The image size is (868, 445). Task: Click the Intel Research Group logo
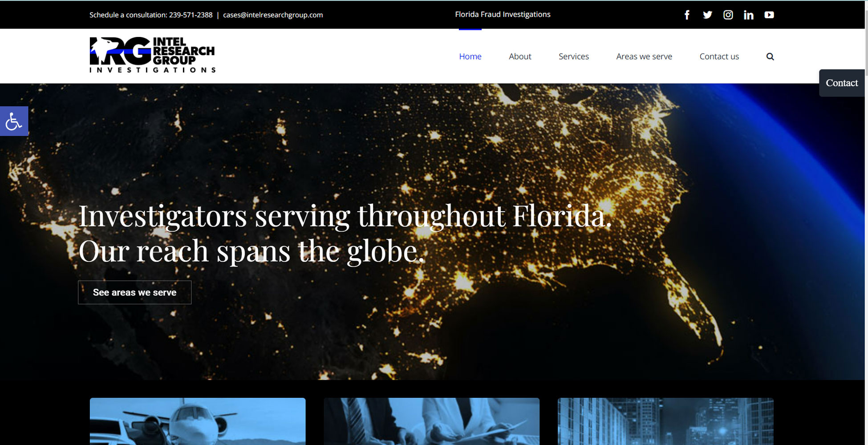point(152,55)
